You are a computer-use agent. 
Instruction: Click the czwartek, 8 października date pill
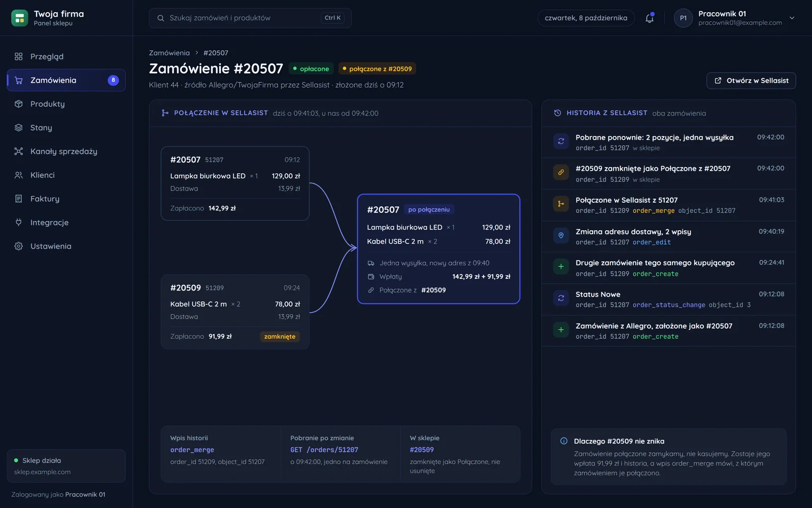(x=586, y=18)
